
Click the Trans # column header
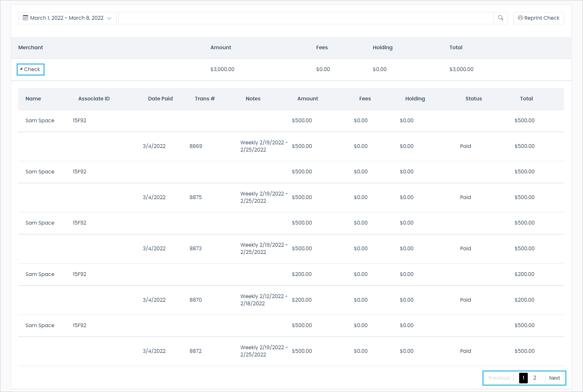click(x=205, y=98)
